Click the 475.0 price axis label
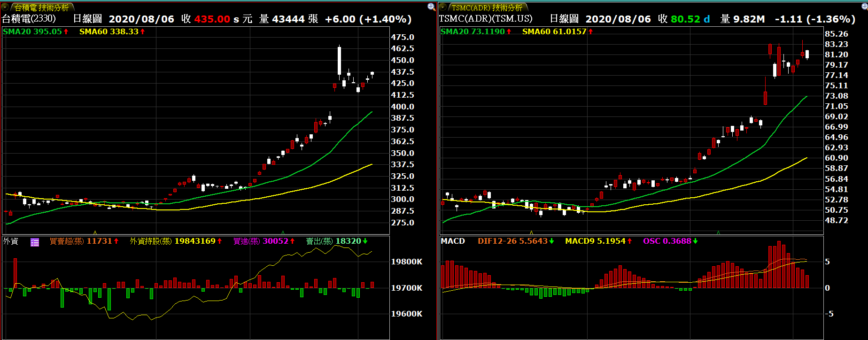 (403, 37)
